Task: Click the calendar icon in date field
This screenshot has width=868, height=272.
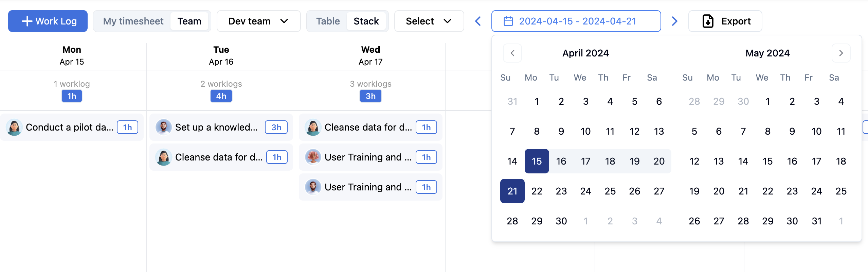Action: (x=508, y=21)
